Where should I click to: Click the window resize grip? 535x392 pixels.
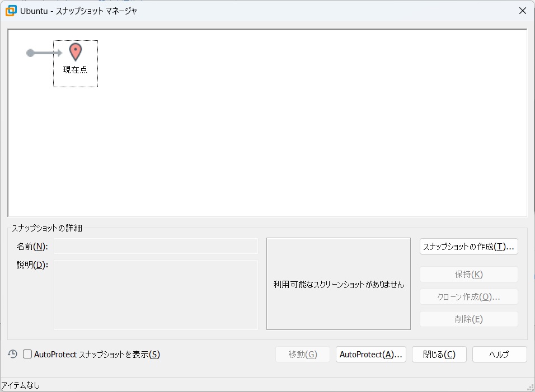[531, 388]
